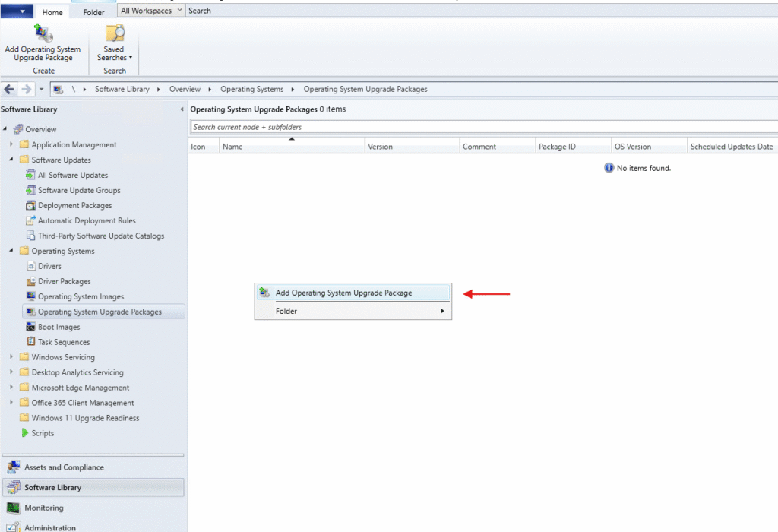
Task: Click the Drivers node icon
Action: 31,266
